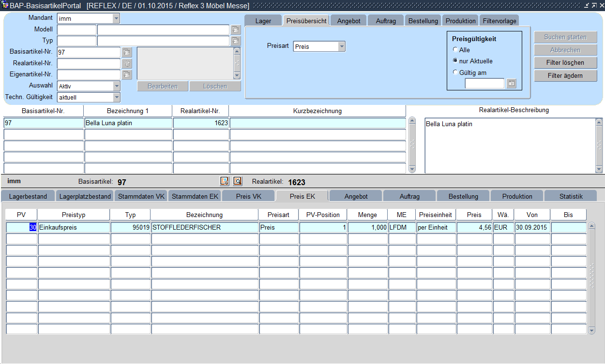Select the Alle price validity option
Image resolution: width=605 pixels, height=364 pixels.
point(455,50)
